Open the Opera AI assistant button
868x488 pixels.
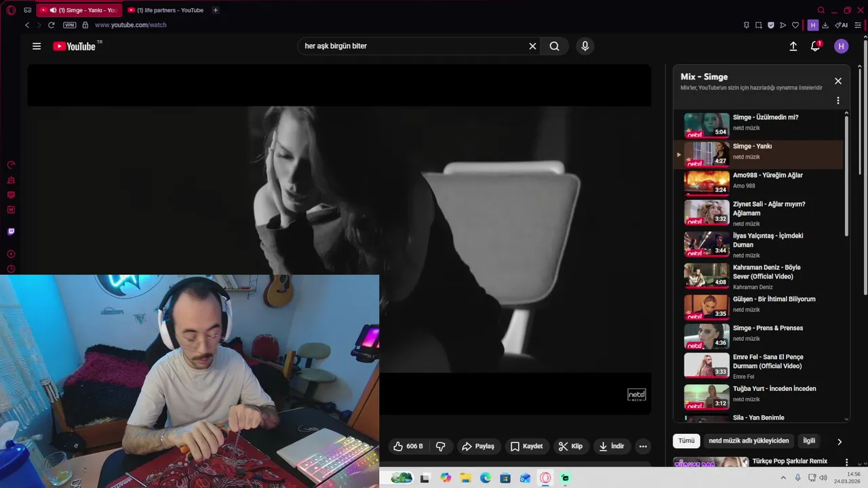tap(842, 25)
